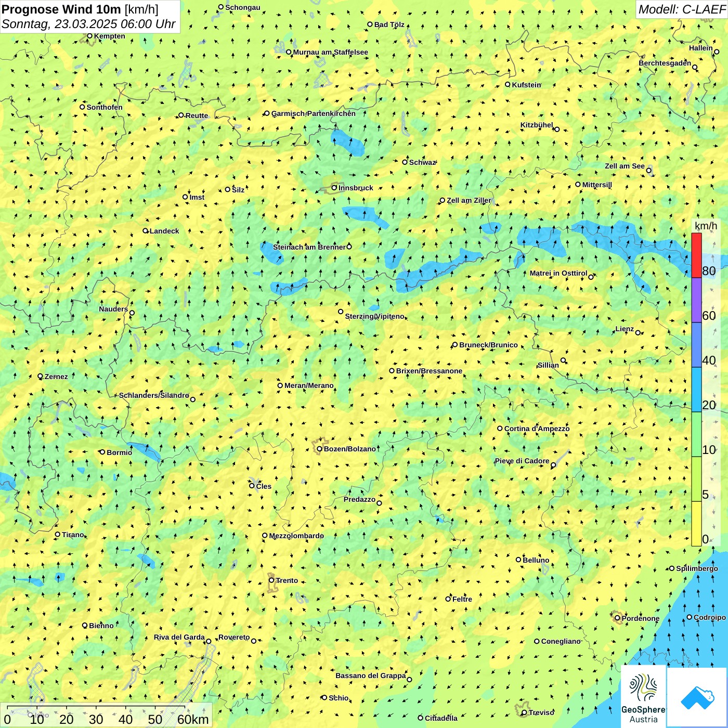Click the Bad Tölz city label

[x=389, y=24]
